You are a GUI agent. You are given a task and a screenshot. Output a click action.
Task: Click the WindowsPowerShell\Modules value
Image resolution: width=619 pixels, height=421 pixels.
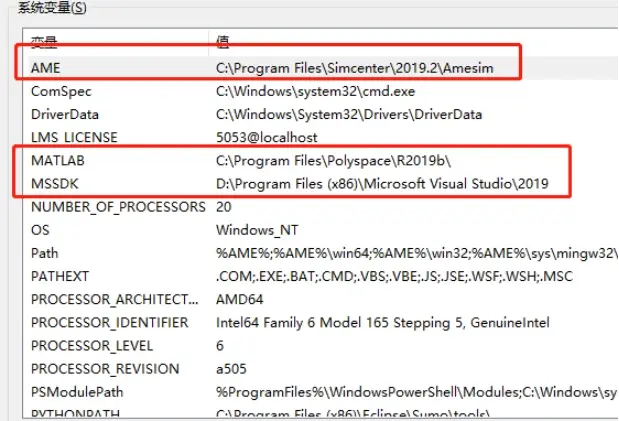[x=416, y=392]
